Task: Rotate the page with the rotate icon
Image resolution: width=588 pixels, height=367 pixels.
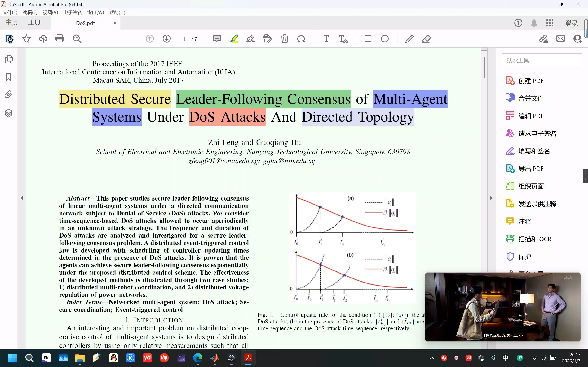Action: click(x=301, y=39)
